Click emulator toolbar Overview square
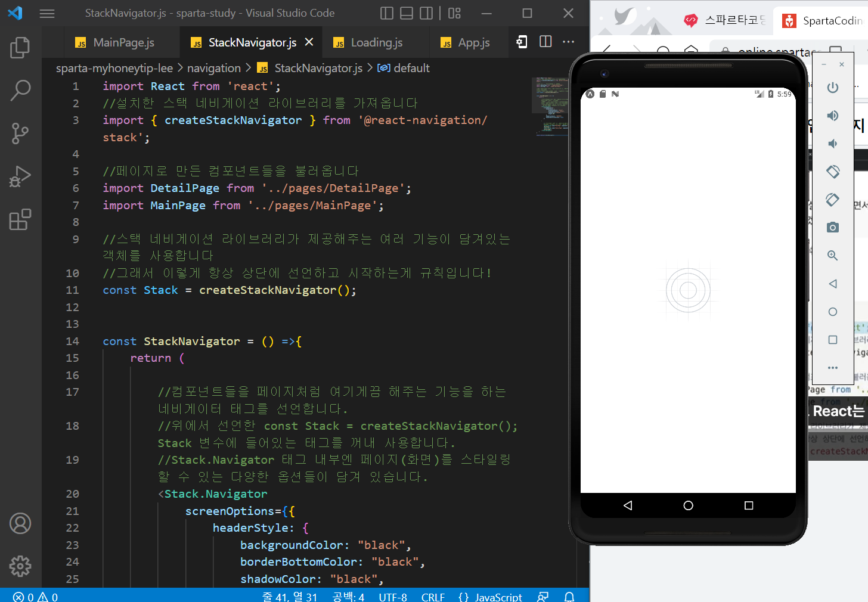 click(833, 340)
